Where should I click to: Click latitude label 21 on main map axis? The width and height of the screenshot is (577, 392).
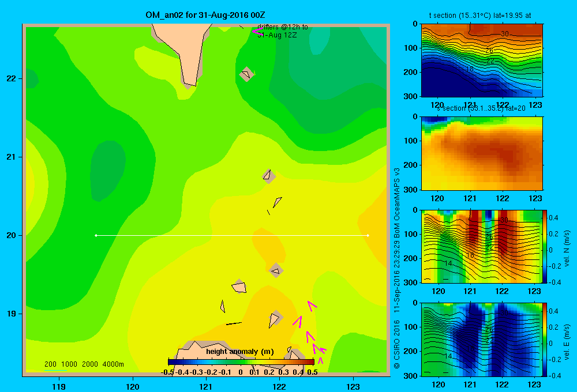point(12,157)
